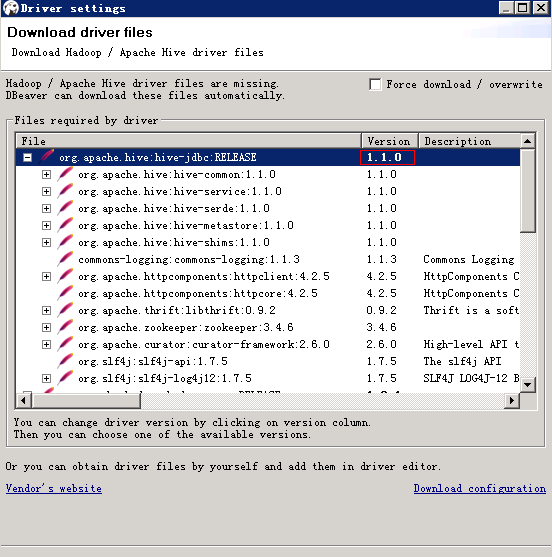
Task: Select org.apache.httpcomponents:httpclient:4.2.5 file name
Action: pos(204,276)
